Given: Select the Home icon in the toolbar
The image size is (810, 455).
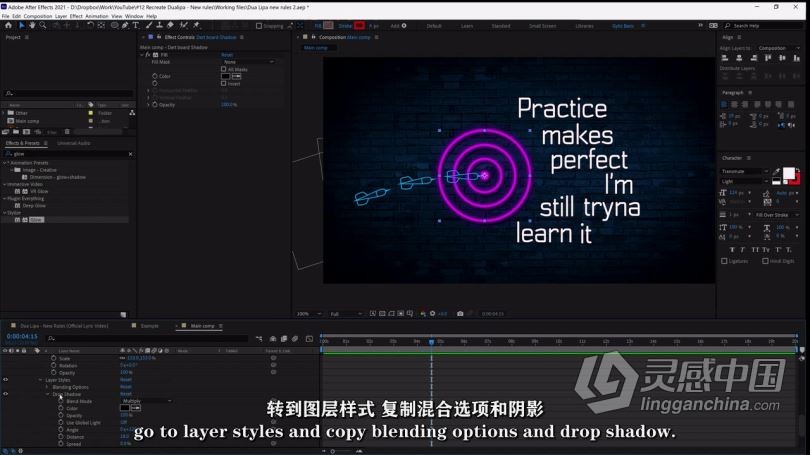Looking at the screenshot, I should (8, 25).
